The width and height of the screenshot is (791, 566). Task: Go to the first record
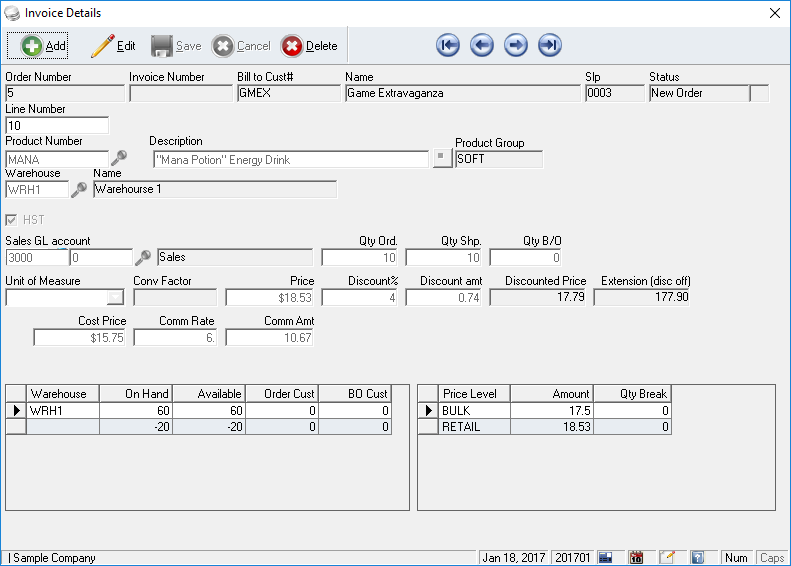(x=449, y=45)
